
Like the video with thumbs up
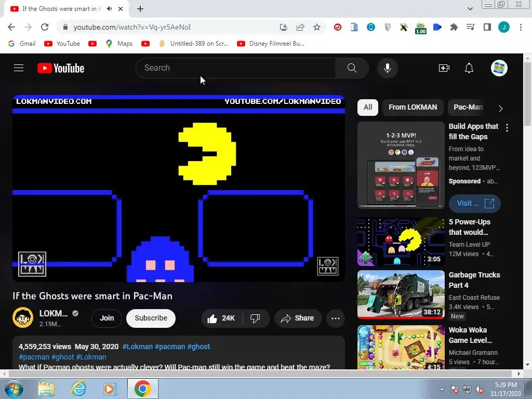pos(222,318)
